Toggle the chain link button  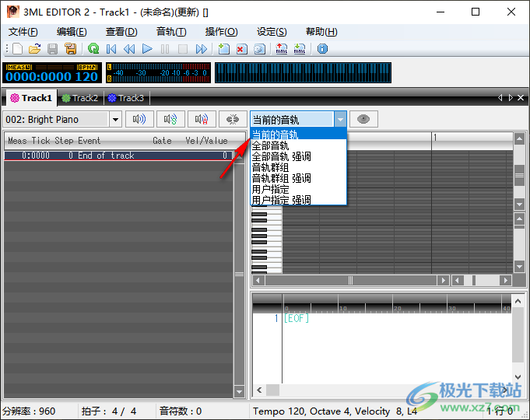click(233, 119)
